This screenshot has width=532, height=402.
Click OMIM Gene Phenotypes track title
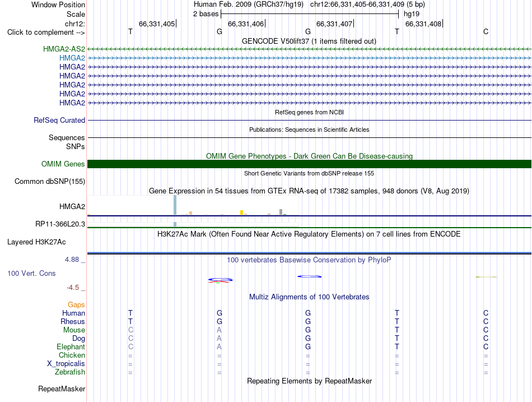coord(310,156)
